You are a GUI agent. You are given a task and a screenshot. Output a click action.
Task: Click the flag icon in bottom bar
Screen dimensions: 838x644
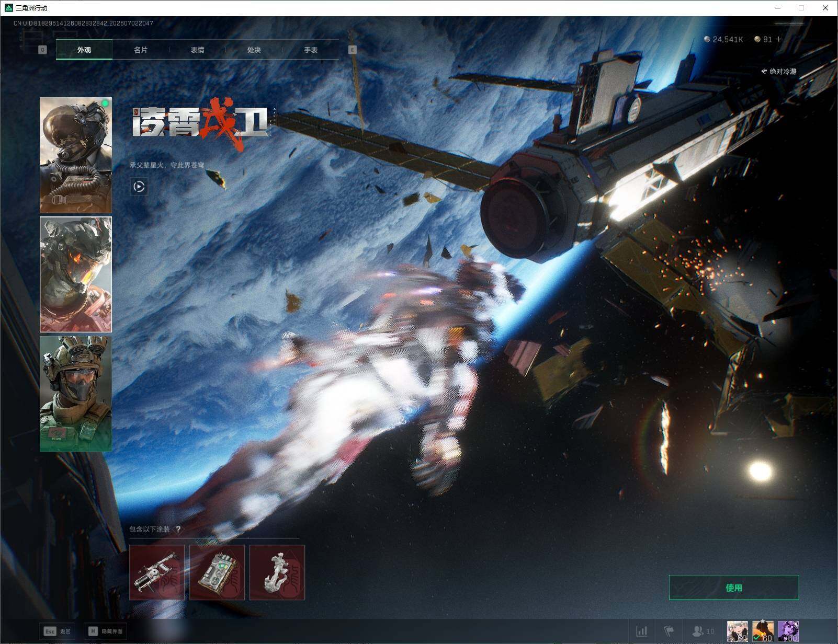coord(669,631)
